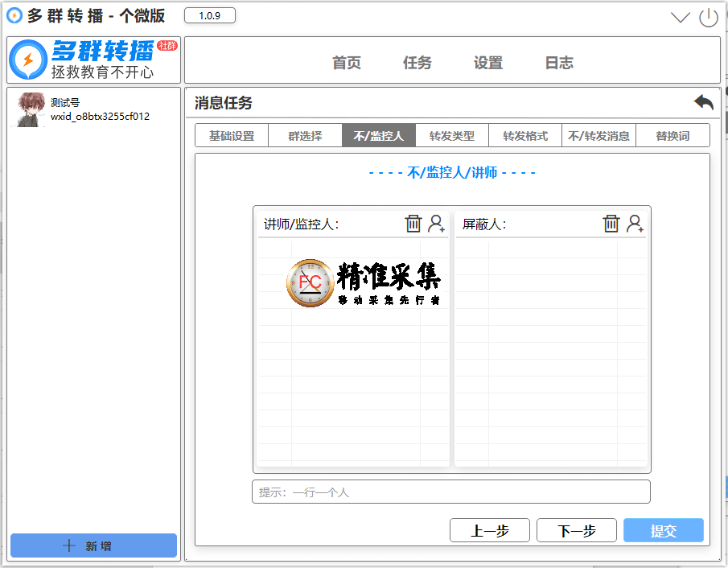Click the 新增 button
Image resolution: width=728 pixels, height=568 pixels.
pyautogui.click(x=94, y=545)
